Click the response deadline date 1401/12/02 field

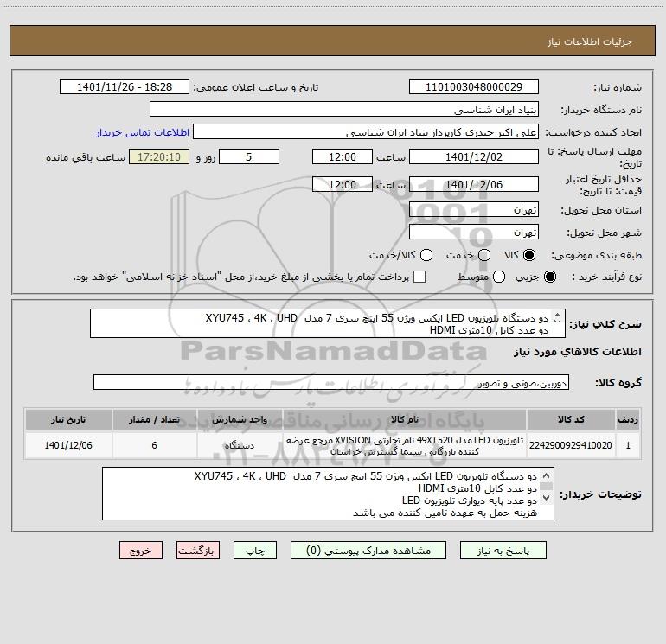point(474,156)
